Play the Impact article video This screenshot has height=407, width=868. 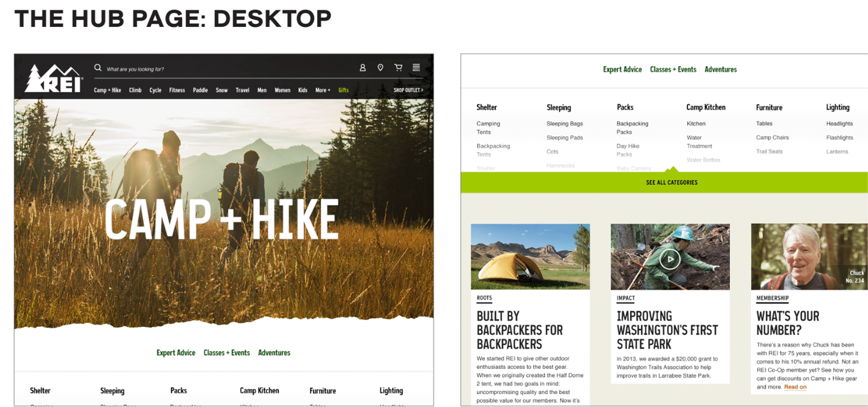(670, 259)
